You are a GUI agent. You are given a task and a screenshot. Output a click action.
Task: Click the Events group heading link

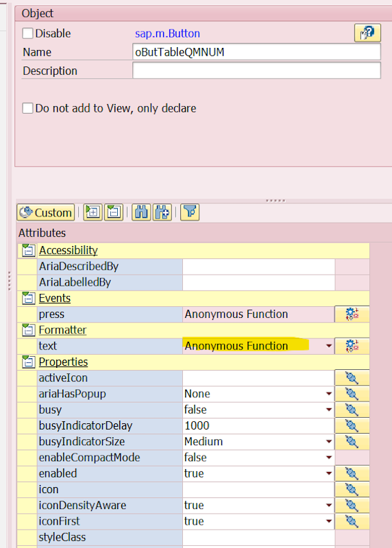(x=55, y=298)
